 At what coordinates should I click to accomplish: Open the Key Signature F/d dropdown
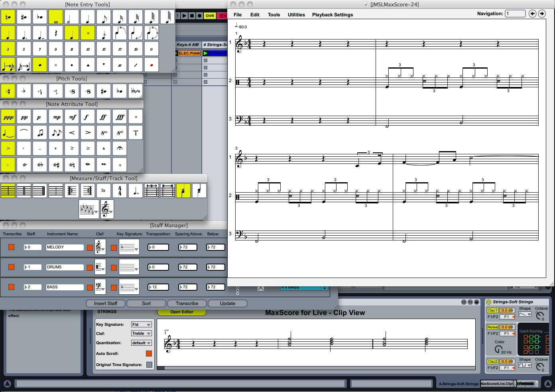pos(142,325)
